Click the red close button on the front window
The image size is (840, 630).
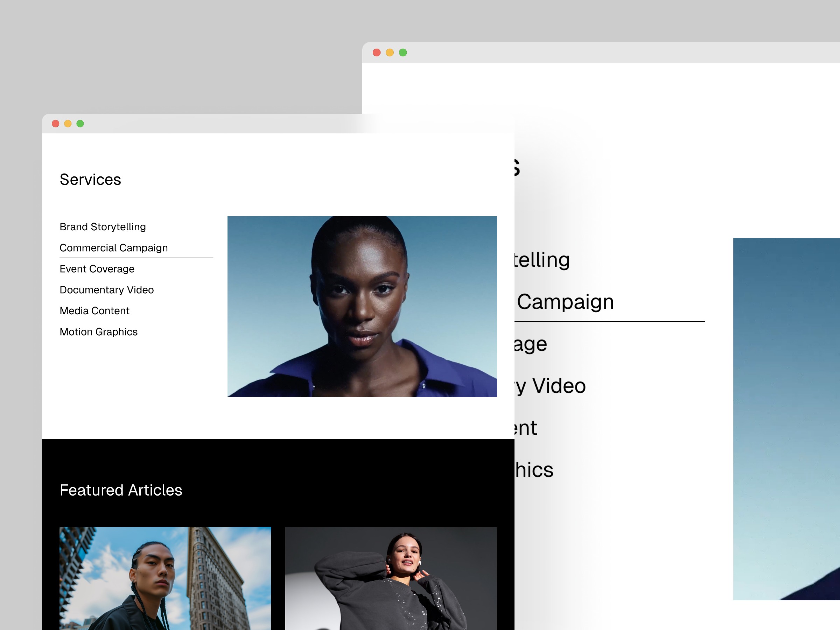(56, 123)
